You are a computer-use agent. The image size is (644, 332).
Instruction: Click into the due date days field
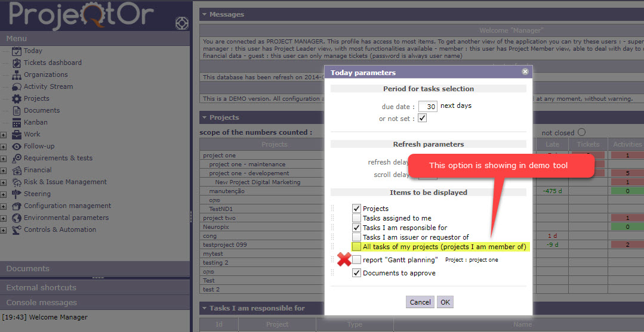click(x=427, y=106)
